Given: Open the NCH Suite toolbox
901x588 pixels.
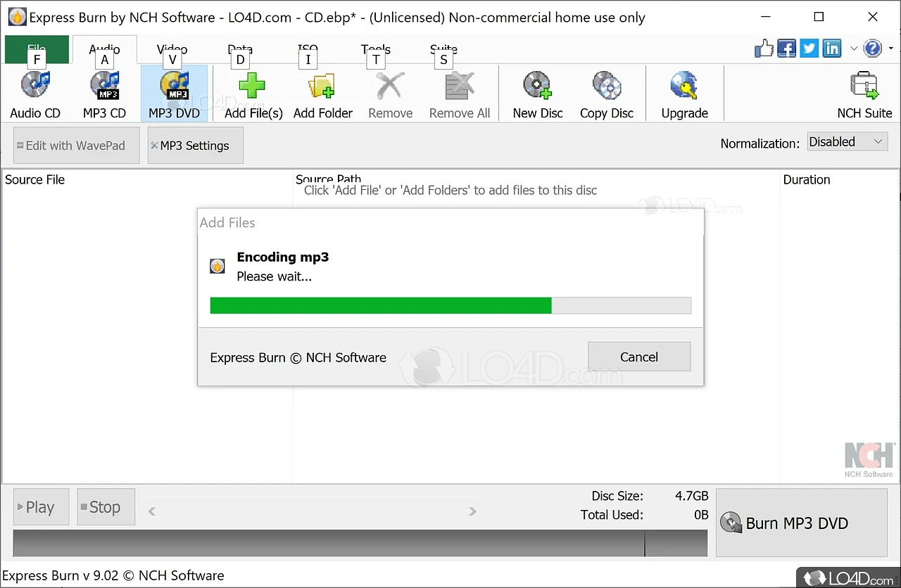Looking at the screenshot, I should [x=864, y=94].
